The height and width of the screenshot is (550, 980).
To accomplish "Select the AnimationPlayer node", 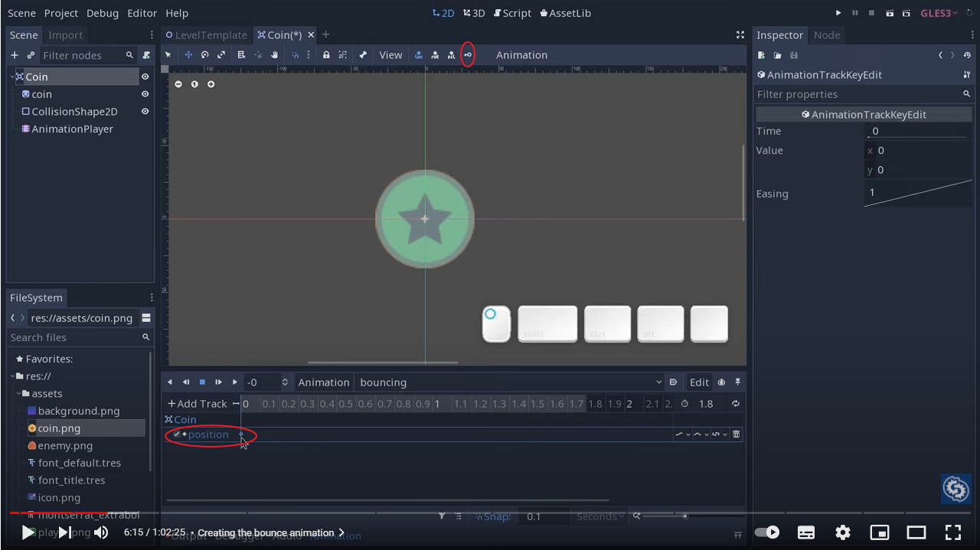I will tap(72, 129).
